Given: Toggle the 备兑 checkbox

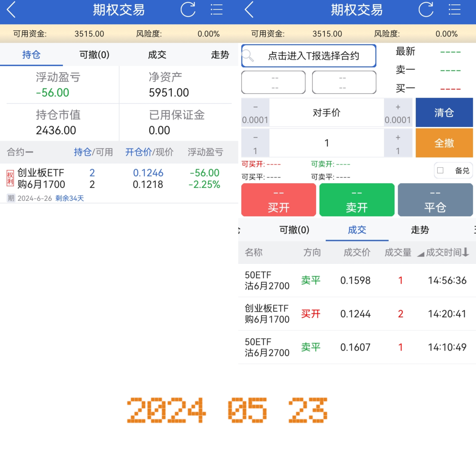Looking at the screenshot, I should [x=440, y=170].
